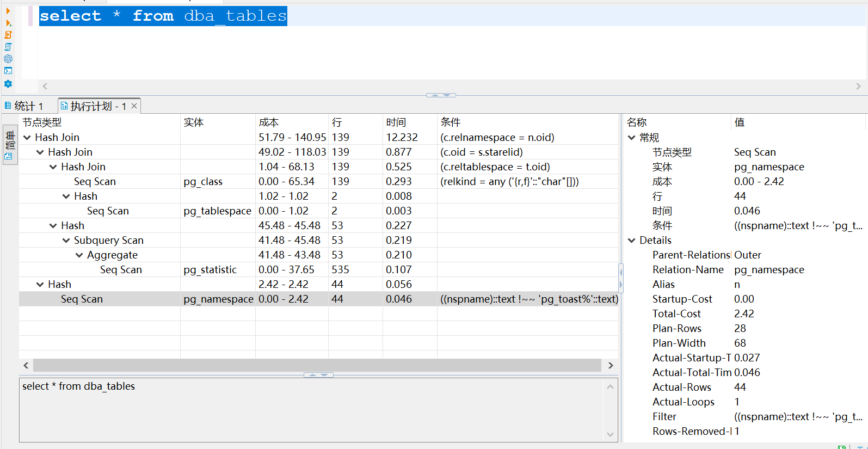Click the SQL editor's horizontal scroll left arrow
868x449 pixels.
click(45, 86)
